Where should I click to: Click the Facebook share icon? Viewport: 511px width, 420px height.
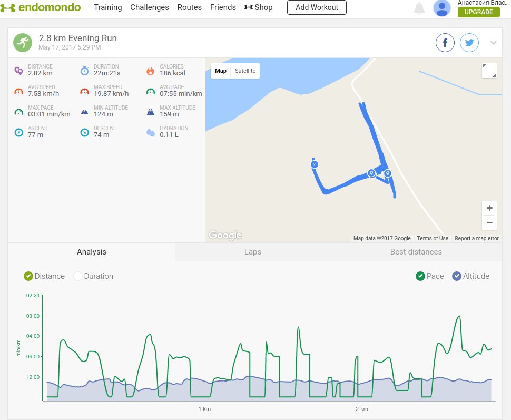(x=445, y=43)
